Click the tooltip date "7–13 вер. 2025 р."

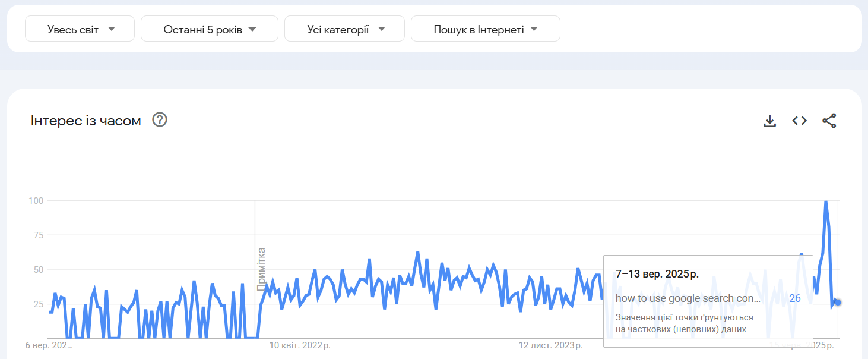[657, 273]
